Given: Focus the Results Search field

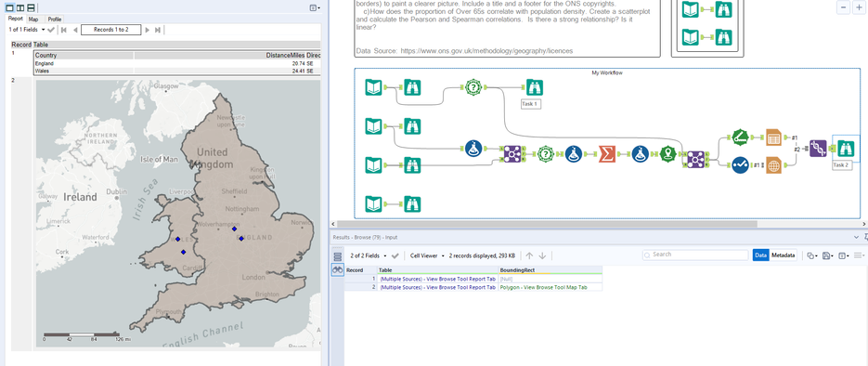Looking at the screenshot, I should click(x=695, y=255).
